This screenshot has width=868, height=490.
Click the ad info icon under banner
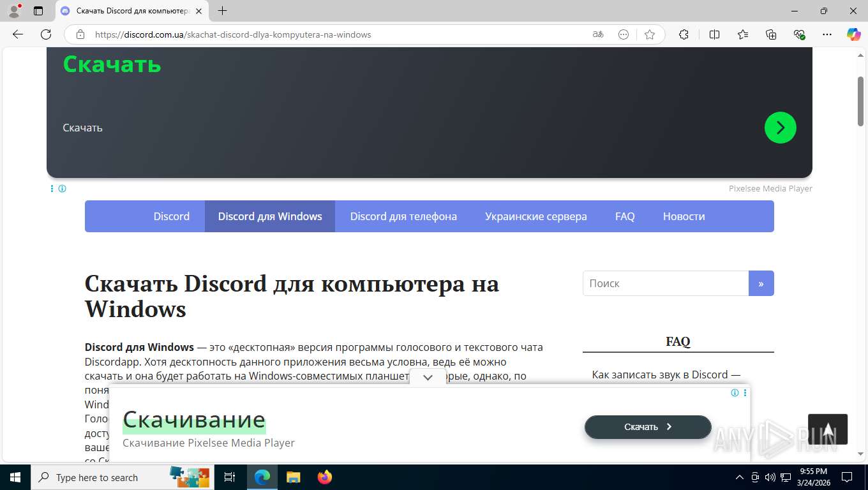62,188
